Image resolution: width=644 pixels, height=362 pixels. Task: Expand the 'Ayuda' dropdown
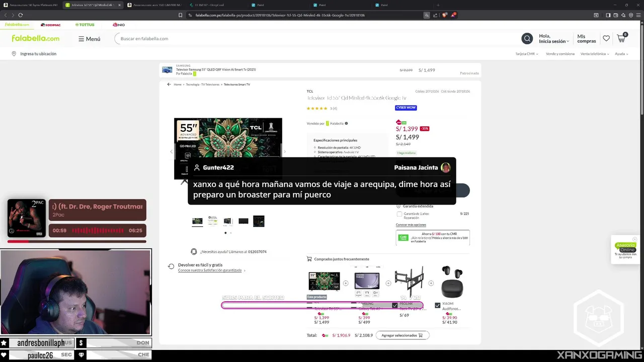click(621, 54)
